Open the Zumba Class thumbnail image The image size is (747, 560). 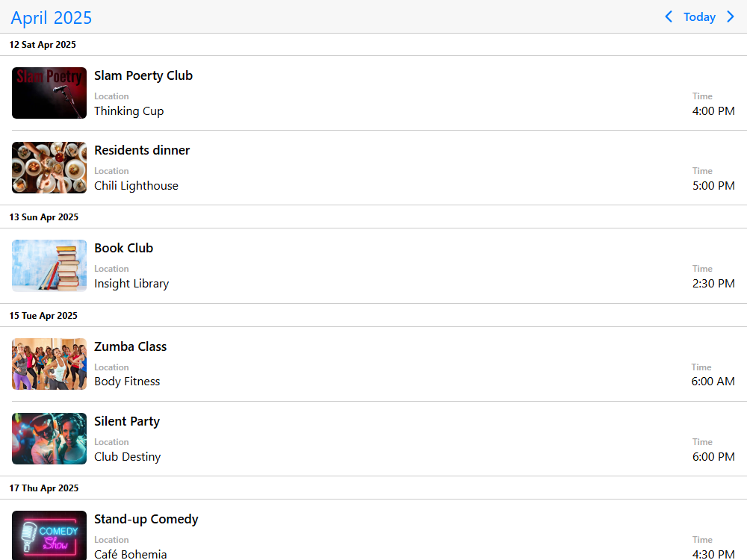click(49, 364)
